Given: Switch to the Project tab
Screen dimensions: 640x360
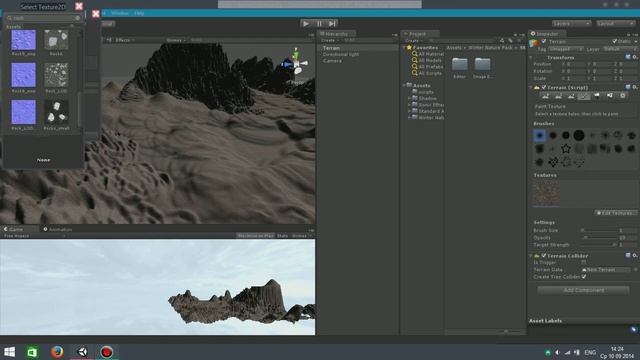Looking at the screenshot, I should point(420,34).
